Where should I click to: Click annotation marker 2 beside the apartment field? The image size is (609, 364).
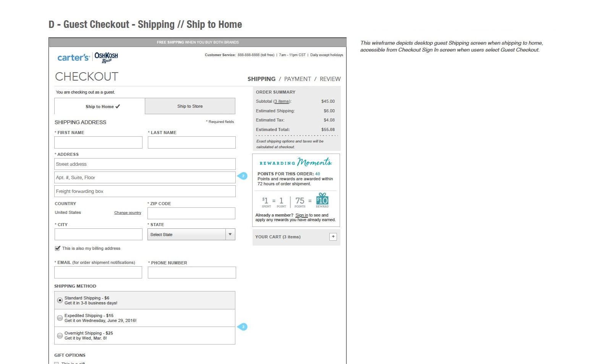tap(243, 176)
